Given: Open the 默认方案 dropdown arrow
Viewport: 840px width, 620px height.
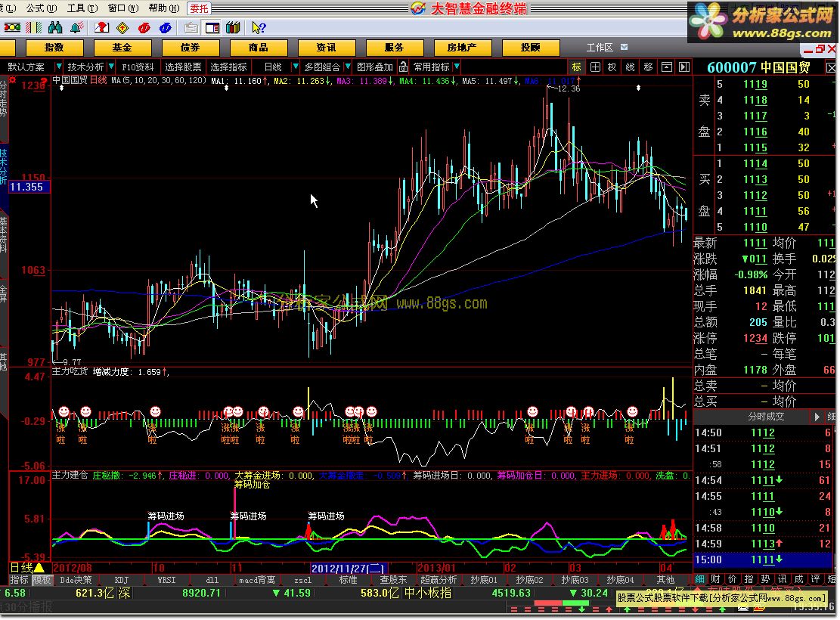Looking at the screenshot, I should [x=58, y=67].
